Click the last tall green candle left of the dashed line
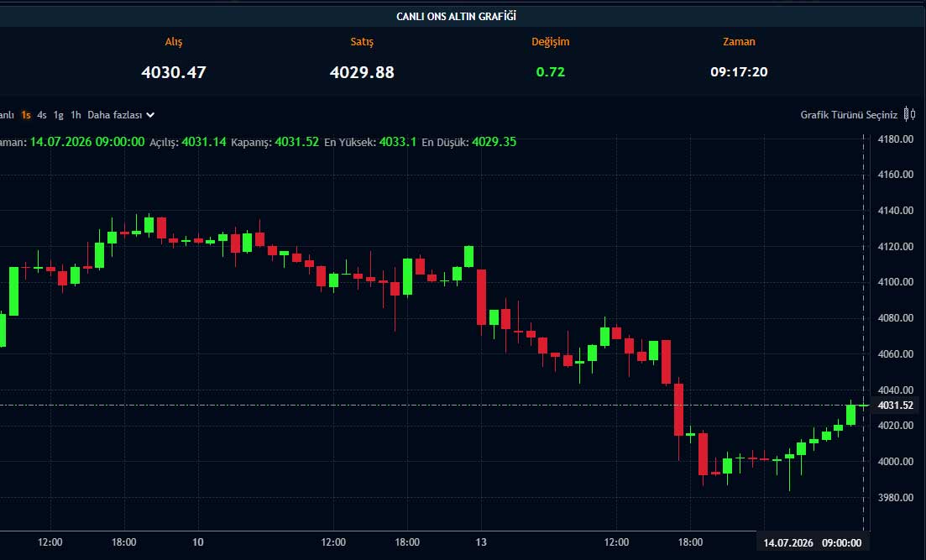Image resolution: width=926 pixels, height=560 pixels. [851, 414]
